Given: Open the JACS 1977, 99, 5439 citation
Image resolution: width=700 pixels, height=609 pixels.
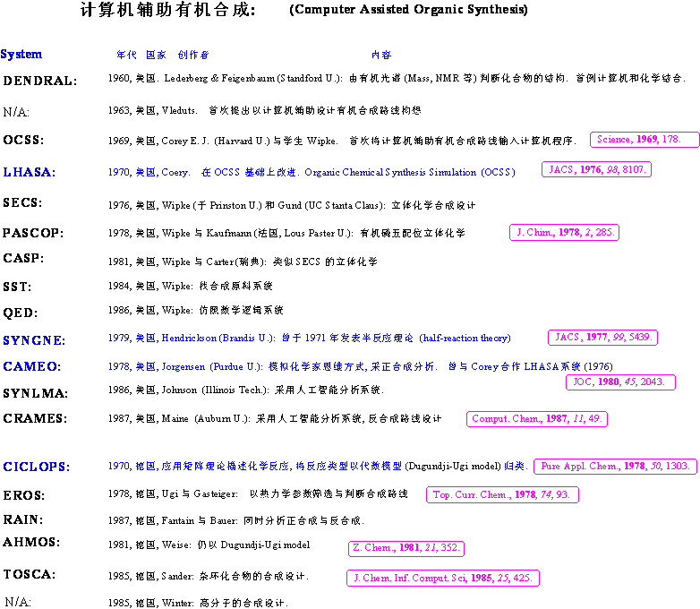Looking at the screenshot, I should [x=602, y=338].
